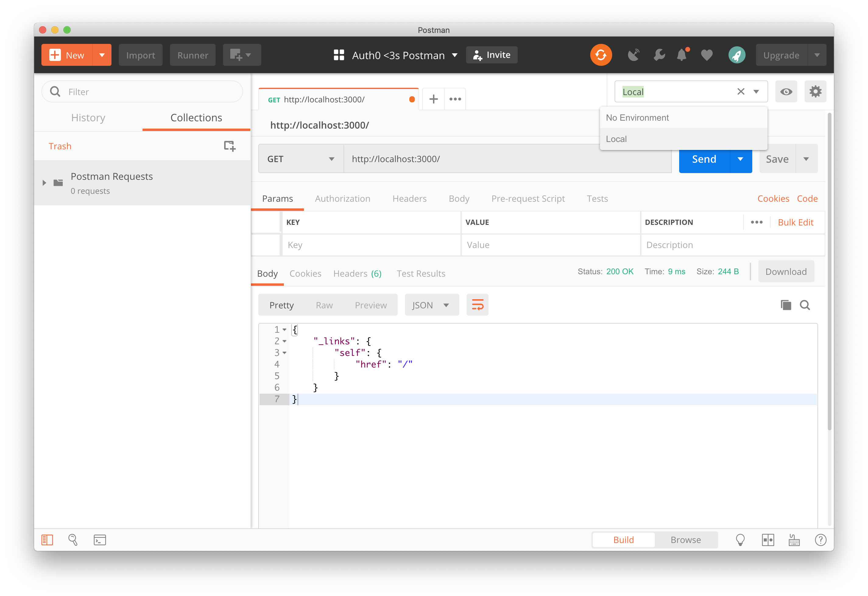Click the new collection icon beside Trash
This screenshot has height=596, width=868.
(x=229, y=146)
